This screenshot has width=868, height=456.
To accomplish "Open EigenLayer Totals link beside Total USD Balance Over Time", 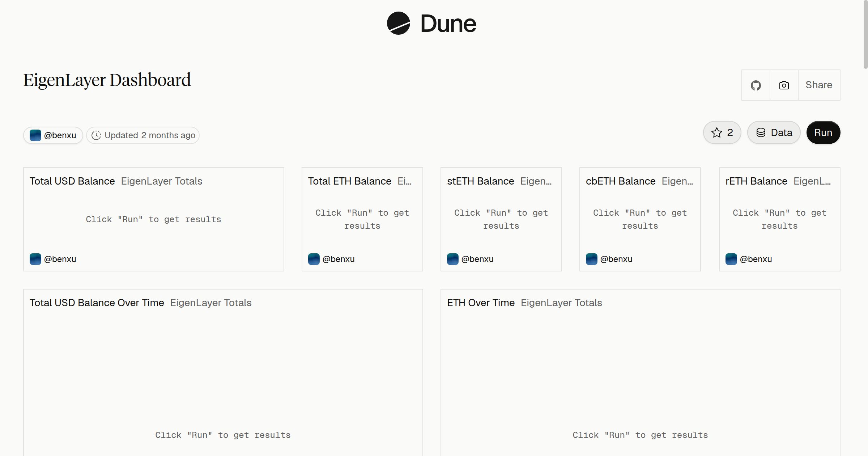I will click(x=211, y=303).
